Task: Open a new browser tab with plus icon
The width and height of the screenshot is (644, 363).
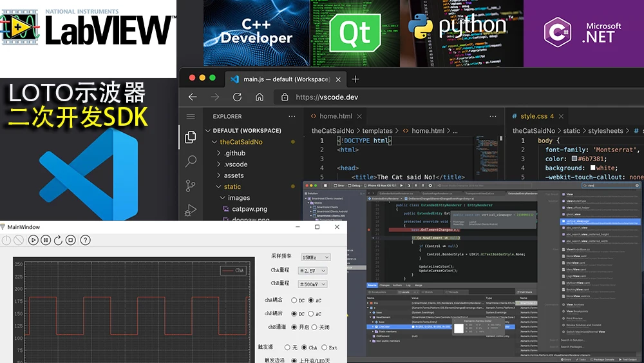Action: point(355,79)
